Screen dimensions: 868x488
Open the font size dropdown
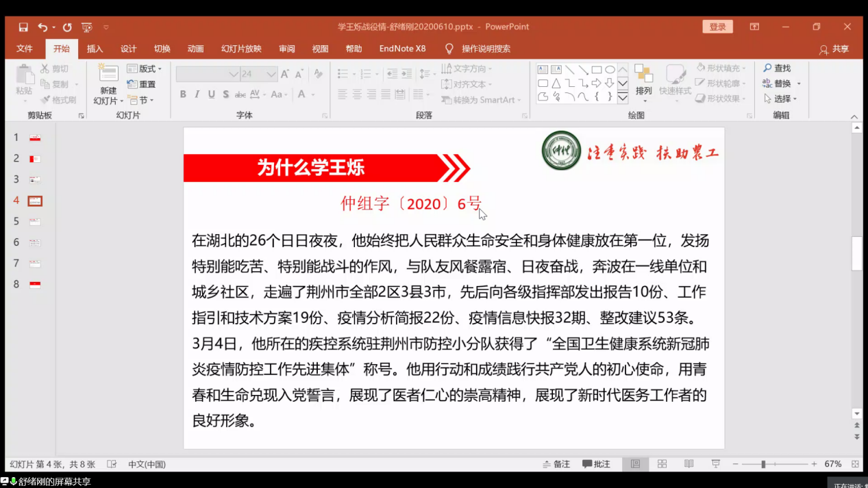tap(271, 74)
